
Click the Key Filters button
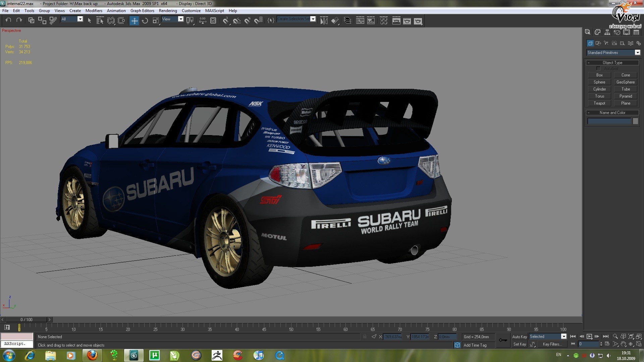tap(552, 344)
